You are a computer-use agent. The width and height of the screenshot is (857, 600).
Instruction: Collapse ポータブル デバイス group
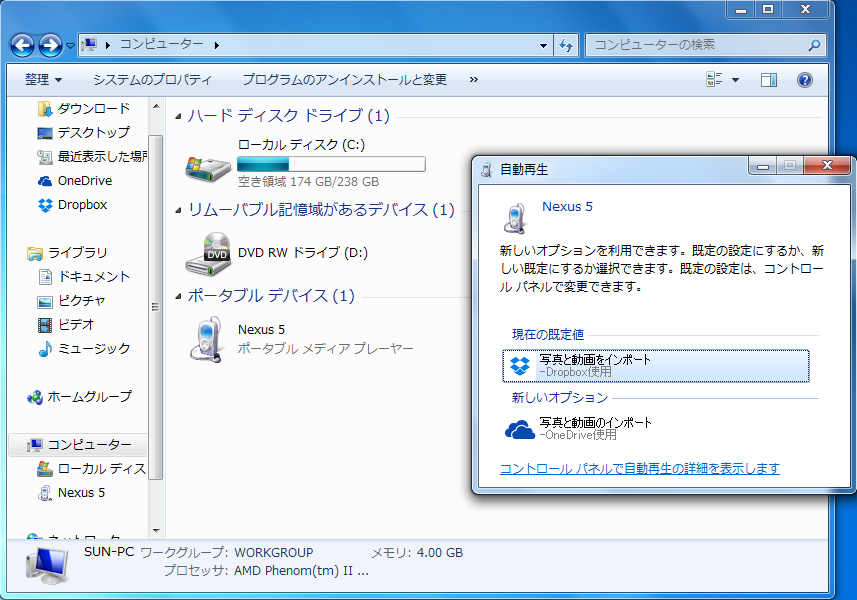point(178,297)
